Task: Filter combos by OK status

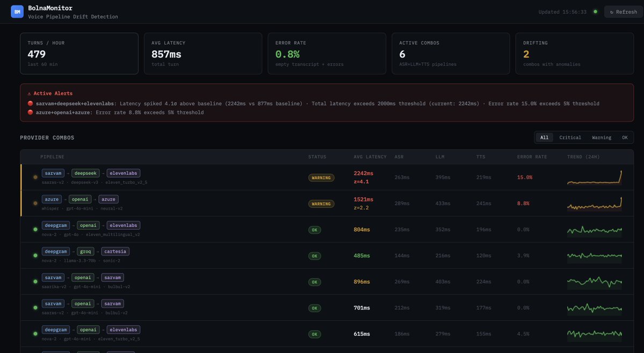Action: click(x=625, y=138)
